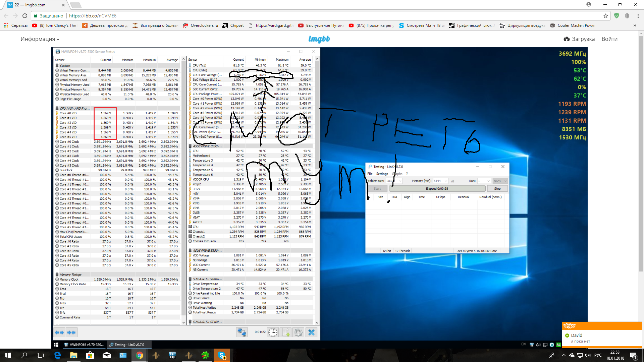Click the green shield extension icon
Screen dimensions: 644x362
(x=616, y=16)
